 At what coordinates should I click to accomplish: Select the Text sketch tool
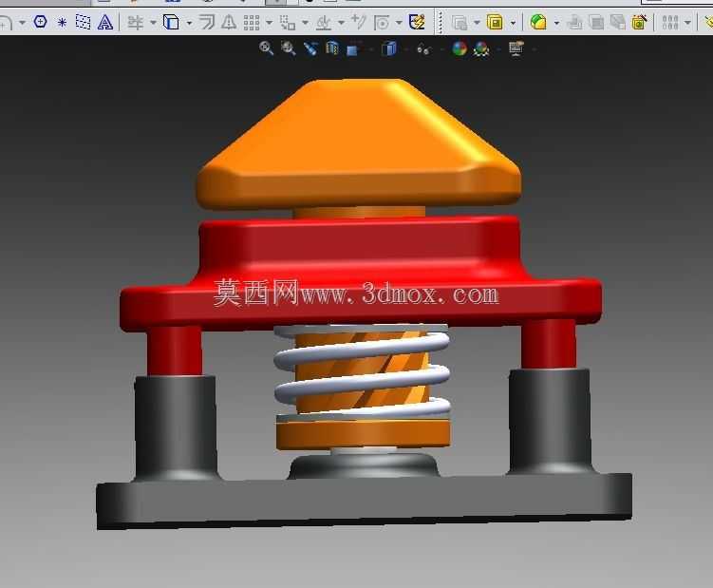(x=105, y=22)
